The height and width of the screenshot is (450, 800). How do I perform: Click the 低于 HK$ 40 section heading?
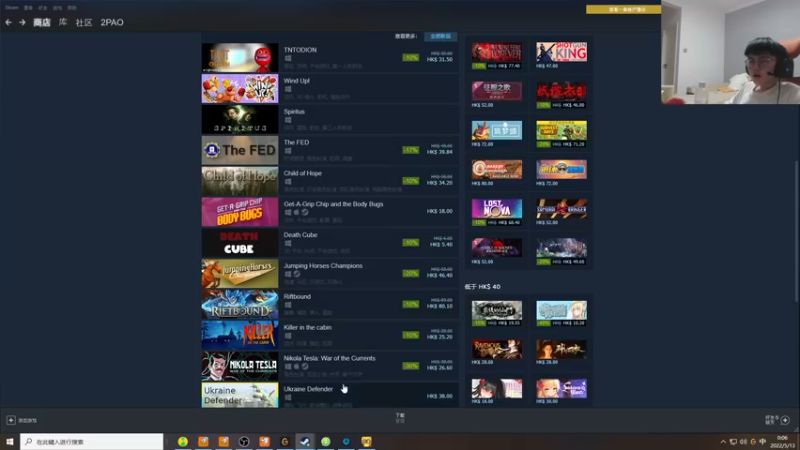click(x=482, y=287)
